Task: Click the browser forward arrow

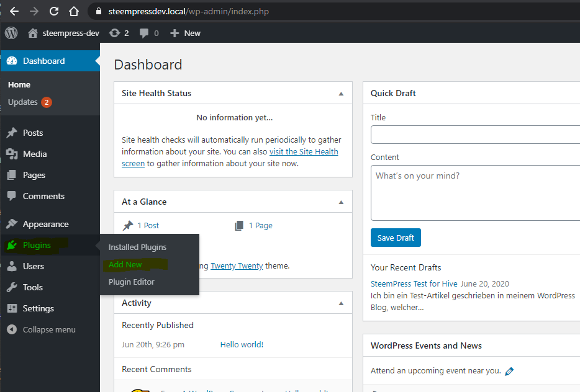Action: pos(34,11)
